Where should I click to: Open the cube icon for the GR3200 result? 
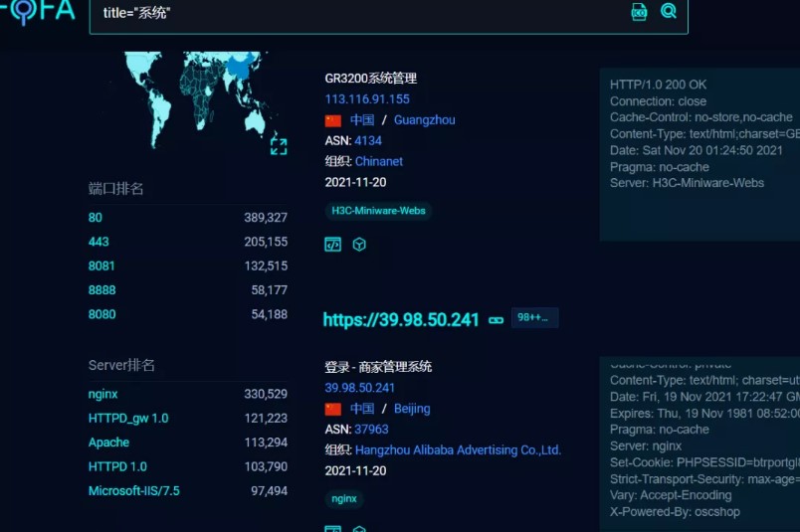coord(359,245)
